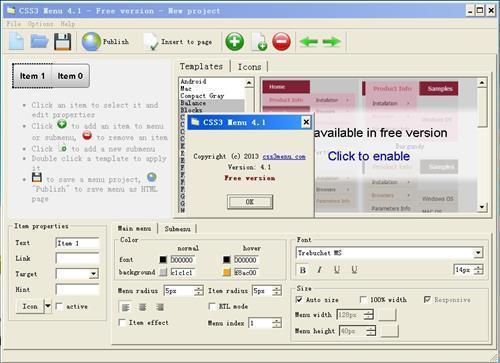Click template preview scrollbar down arrow
Image resolution: width=500 pixels, height=363 pixels.
482,207
